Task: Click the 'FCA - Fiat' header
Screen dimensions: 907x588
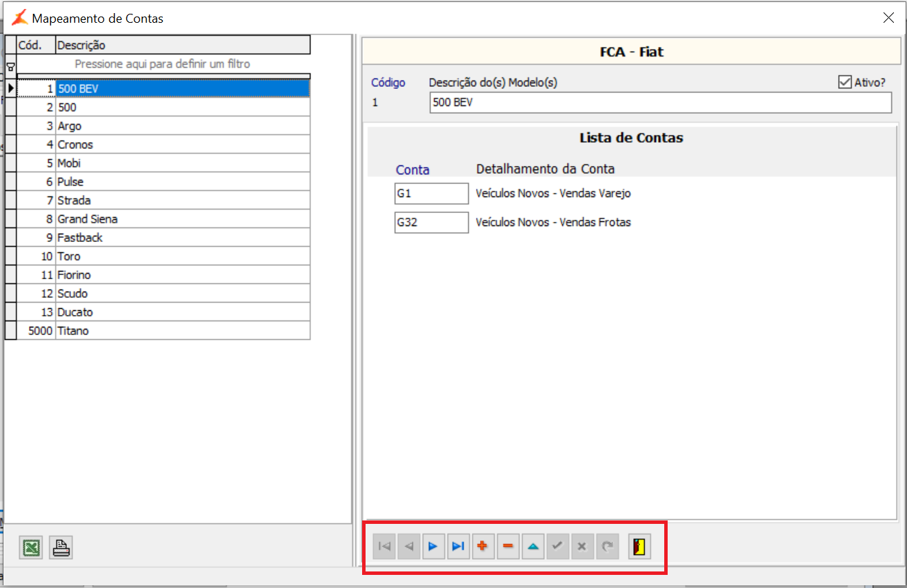Action: coord(632,52)
